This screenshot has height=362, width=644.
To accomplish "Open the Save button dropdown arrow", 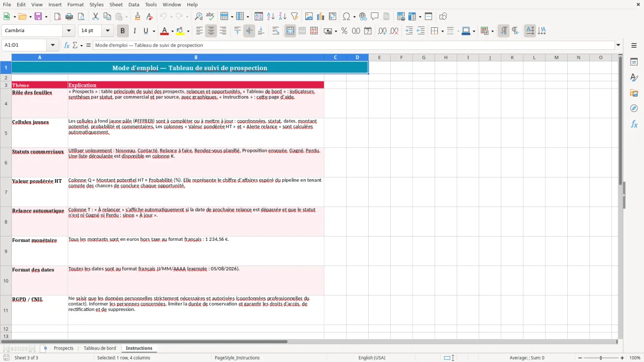I will [x=46, y=17].
